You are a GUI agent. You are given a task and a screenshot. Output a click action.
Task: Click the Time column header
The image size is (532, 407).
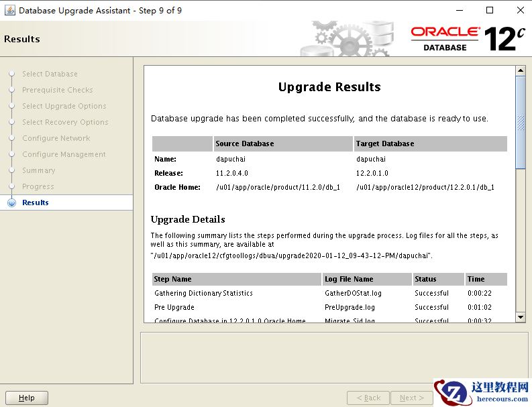click(486, 279)
